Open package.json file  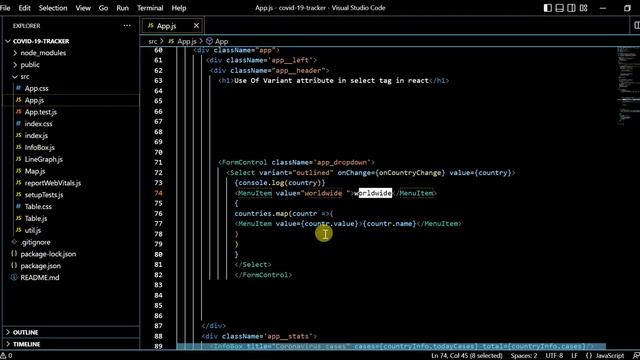tap(40, 266)
